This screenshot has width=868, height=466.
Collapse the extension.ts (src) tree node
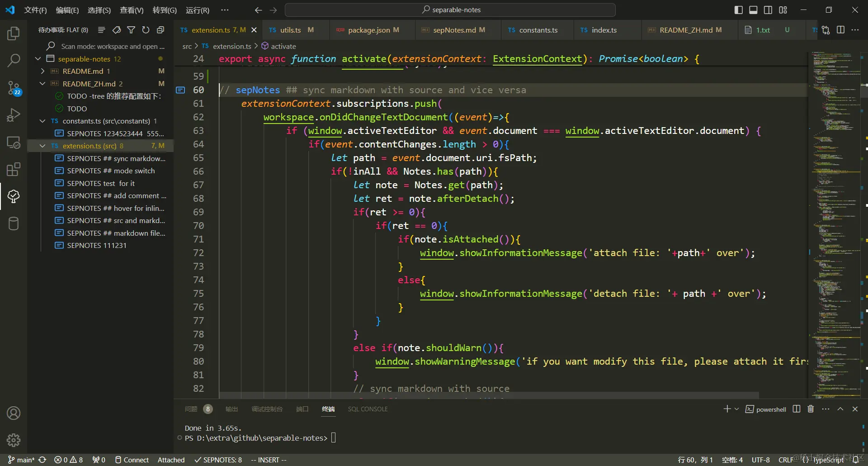tap(42, 146)
